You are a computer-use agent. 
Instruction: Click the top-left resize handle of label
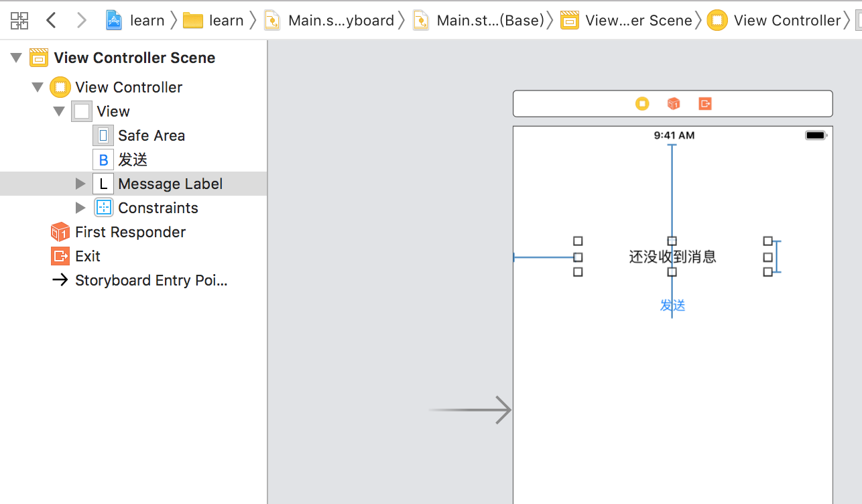click(x=578, y=241)
